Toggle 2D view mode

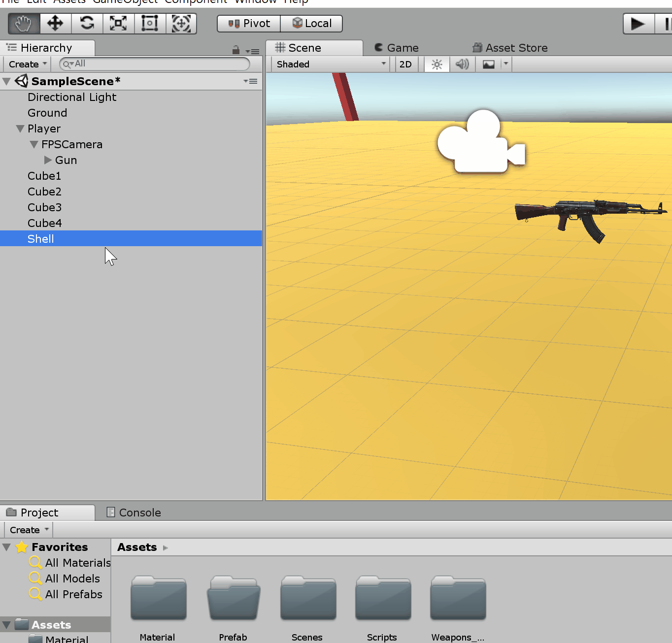pos(405,64)
